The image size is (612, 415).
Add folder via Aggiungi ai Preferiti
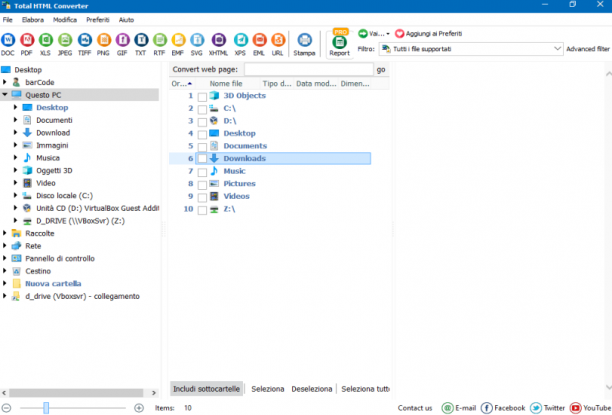[429, 34]
